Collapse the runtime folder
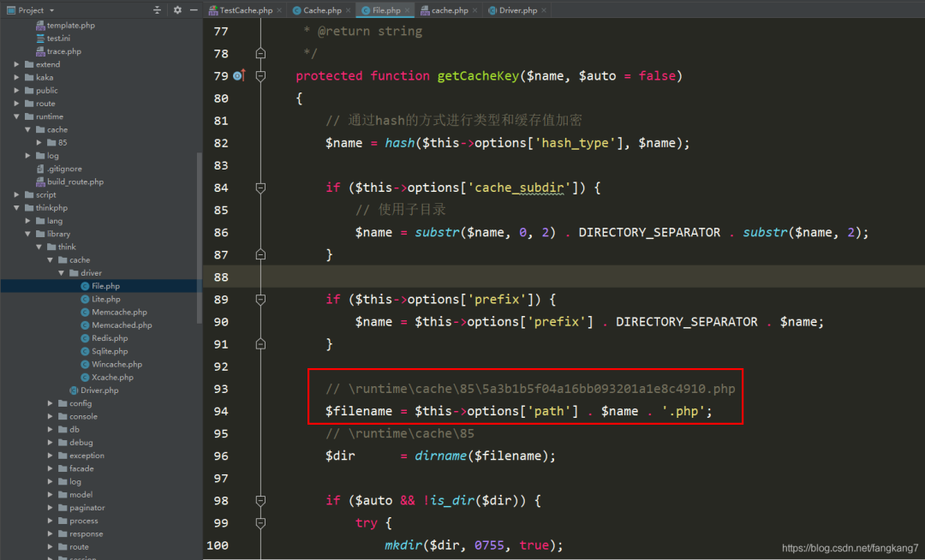The image size is (925, 560). [x=16, y=116]
